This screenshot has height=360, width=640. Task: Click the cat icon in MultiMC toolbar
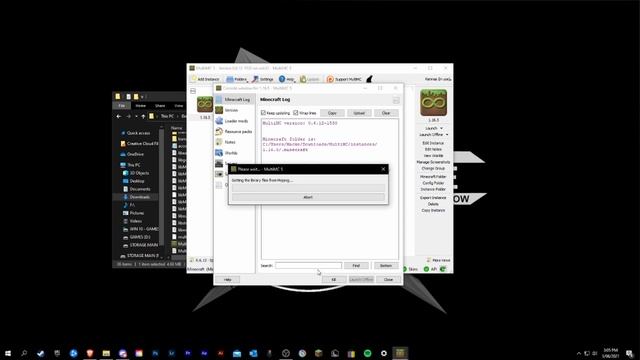(x=369, y=79)
